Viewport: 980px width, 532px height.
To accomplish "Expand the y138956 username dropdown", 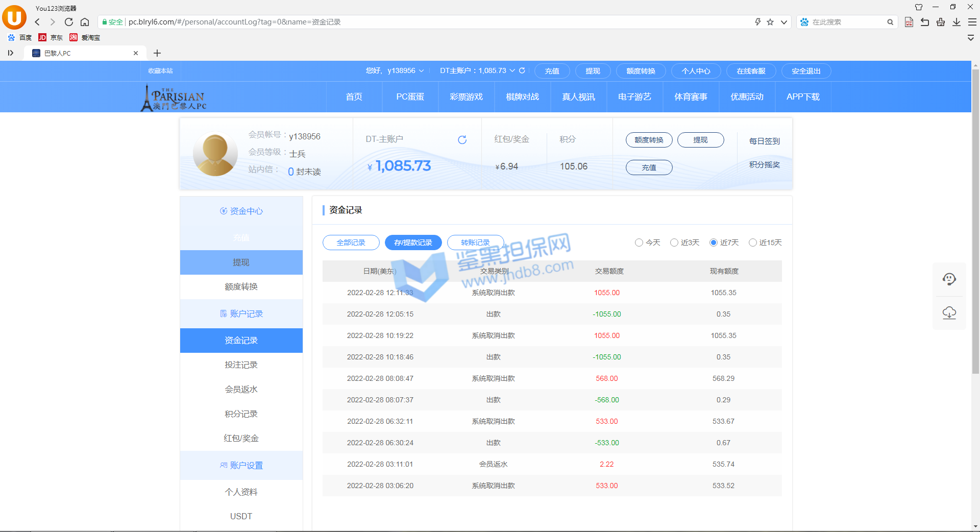I will click(x=421, y=71).
